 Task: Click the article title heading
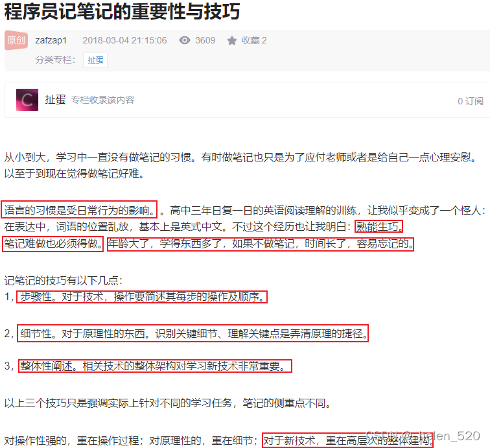tap(122, 12)
